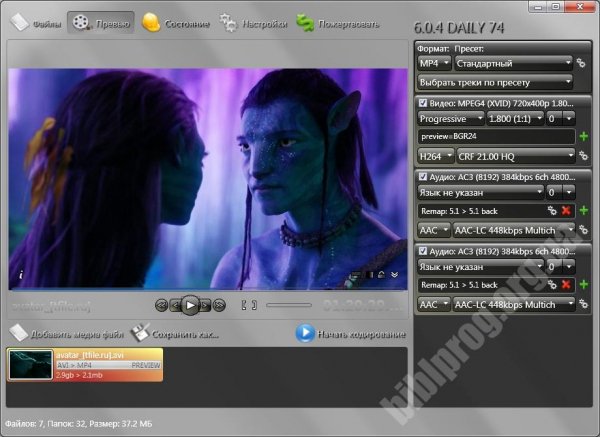Add a filter to the first audio track

584,210
